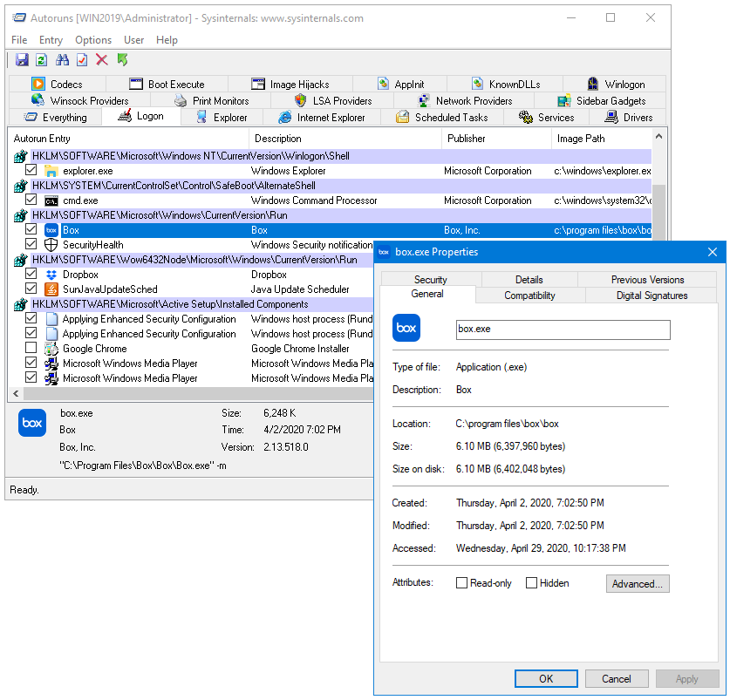Screen dimensions: 730x700
Task: Click the SunJavaUpdateSched Java icon
Action: [51, 289]
